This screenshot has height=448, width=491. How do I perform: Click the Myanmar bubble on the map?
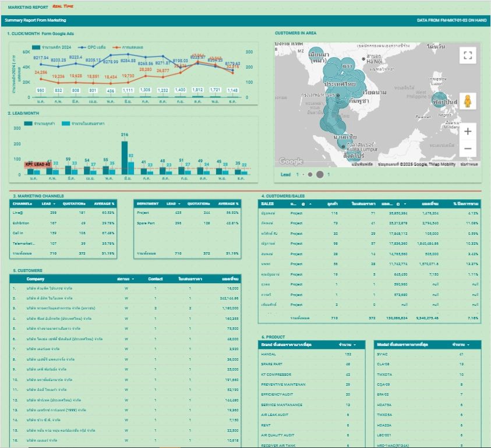point(316,57)
